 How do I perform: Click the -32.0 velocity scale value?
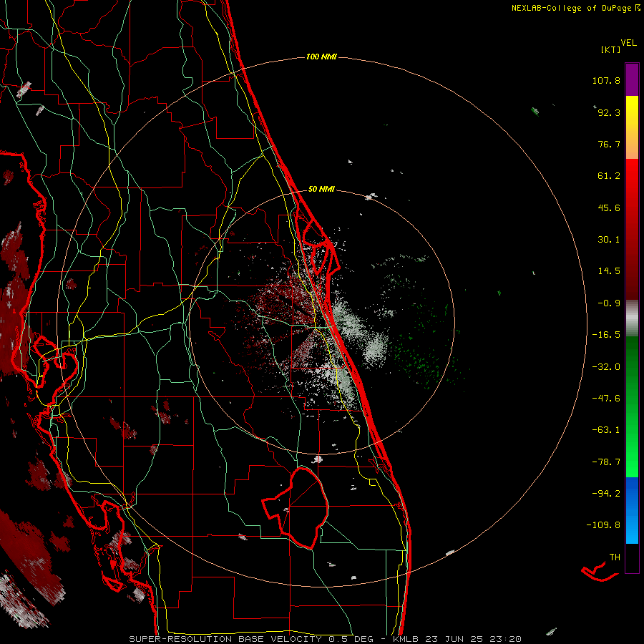(606, 367)
